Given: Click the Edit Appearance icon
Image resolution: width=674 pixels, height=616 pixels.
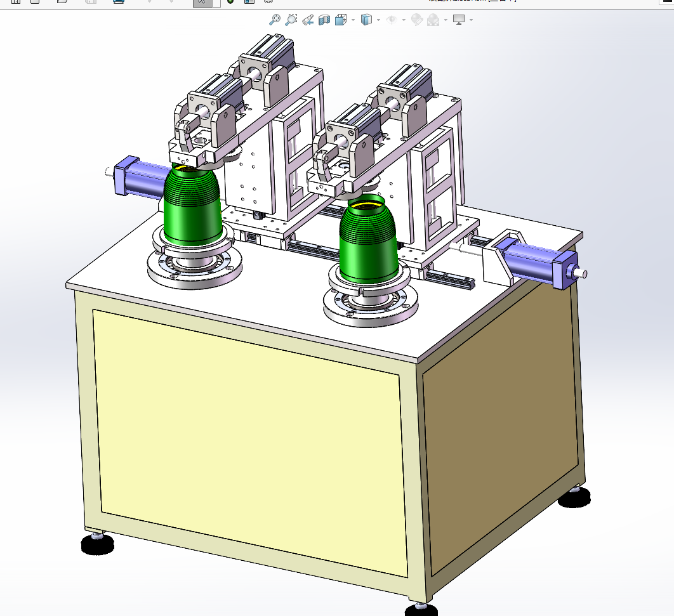Looking at the screenshot, I should click(x=417, y=20).
